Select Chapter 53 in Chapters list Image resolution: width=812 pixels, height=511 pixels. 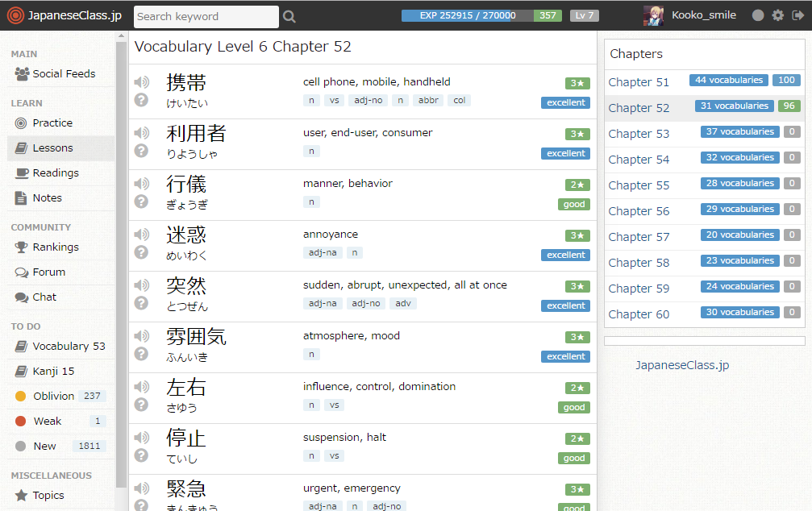[x=639, y=134]
